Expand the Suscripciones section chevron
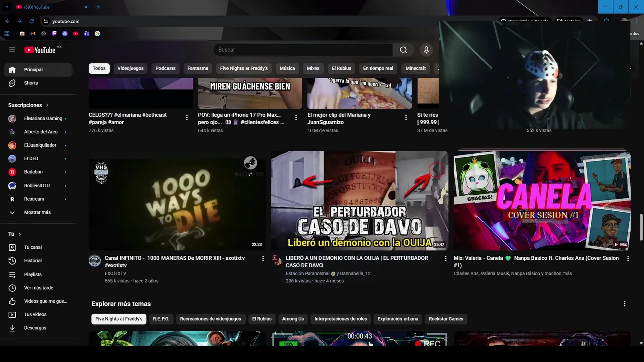 [47, 105]
